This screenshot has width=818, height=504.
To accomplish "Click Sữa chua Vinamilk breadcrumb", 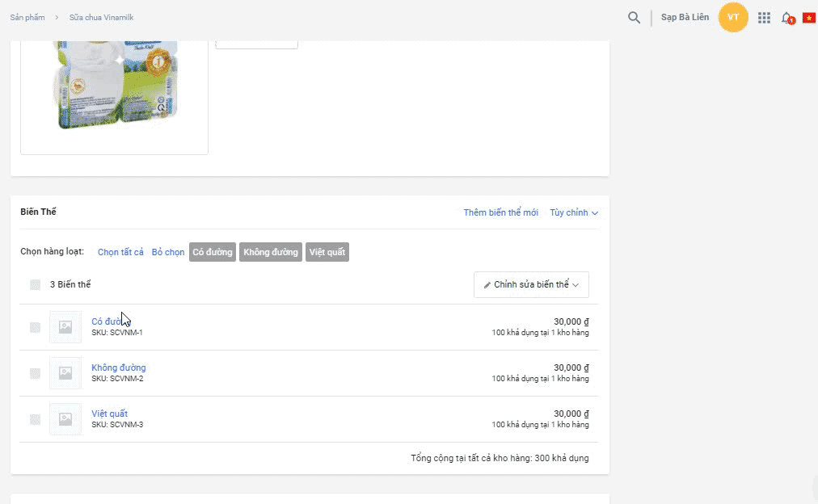I will pyautogui.click(x=101, y=17).
